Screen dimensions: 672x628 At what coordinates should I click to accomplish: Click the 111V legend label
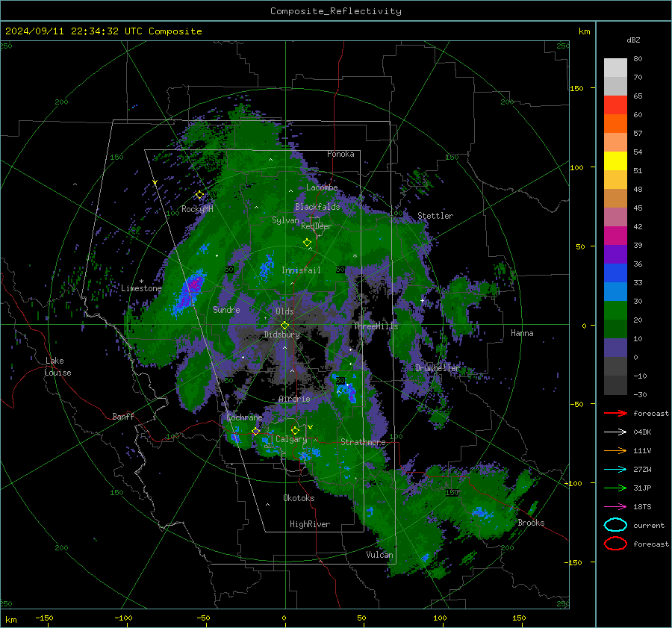tap(642, 450)
